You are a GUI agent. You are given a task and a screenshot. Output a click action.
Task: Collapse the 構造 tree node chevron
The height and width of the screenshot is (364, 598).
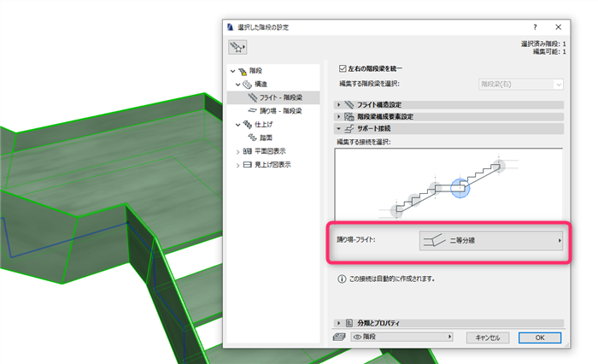[x=238, y=85]
